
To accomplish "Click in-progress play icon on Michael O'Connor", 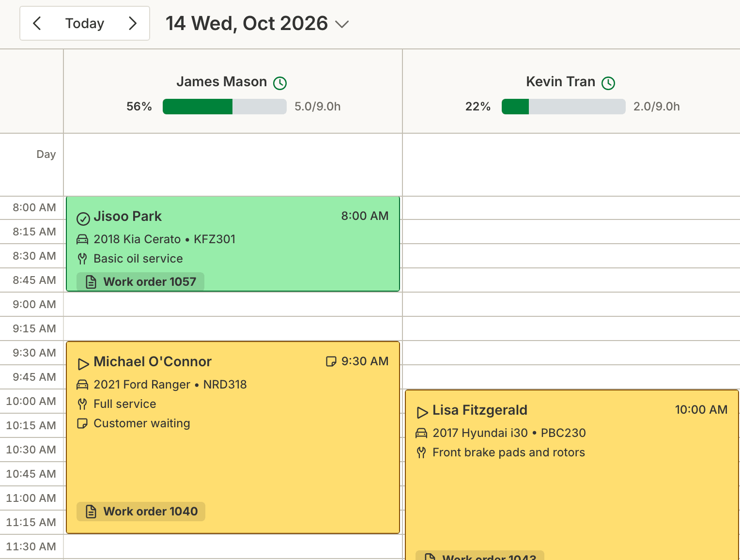I will click(83, 364).
